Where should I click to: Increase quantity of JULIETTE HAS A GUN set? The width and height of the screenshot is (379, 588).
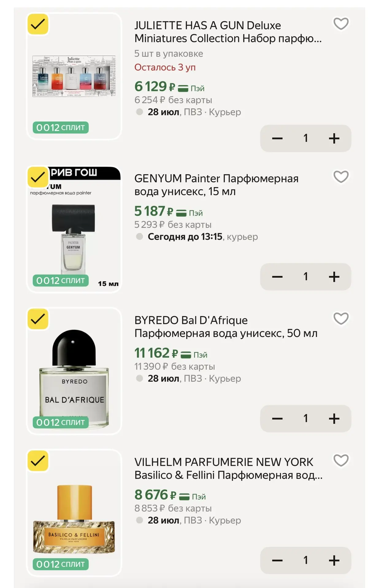pyautogui.click(x=334, y=138)
